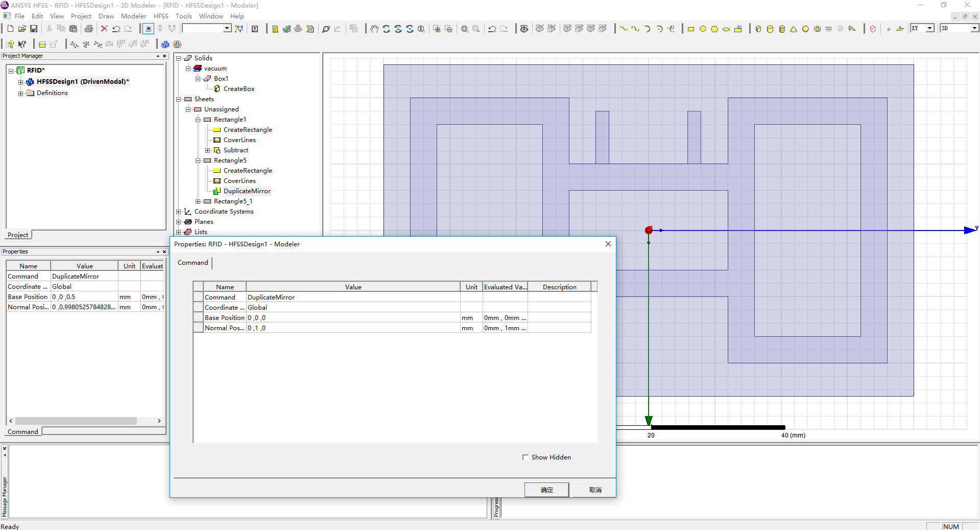Collapse the Rectangle1 tree node
Image resolution: width=980 pixels, height=530 pixels.
coord(198,120)
